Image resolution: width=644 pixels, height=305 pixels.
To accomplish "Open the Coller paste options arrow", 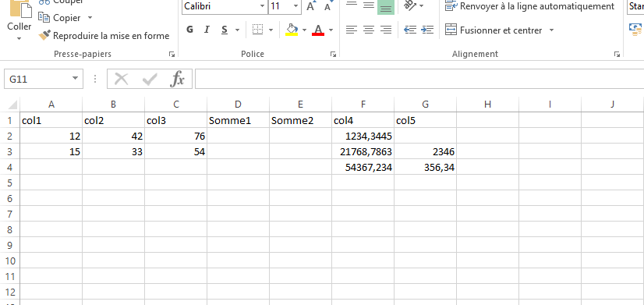I will tap(19, 39).
